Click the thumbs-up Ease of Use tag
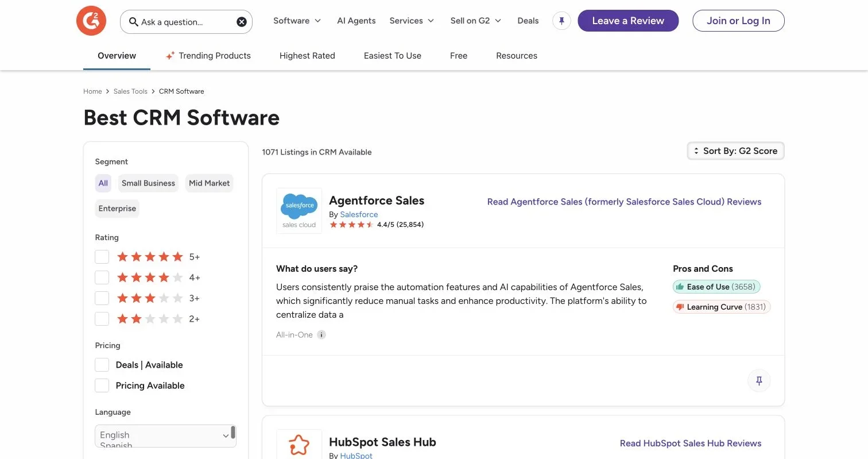This screenshot has width=868, height=459. coord(716,287)
